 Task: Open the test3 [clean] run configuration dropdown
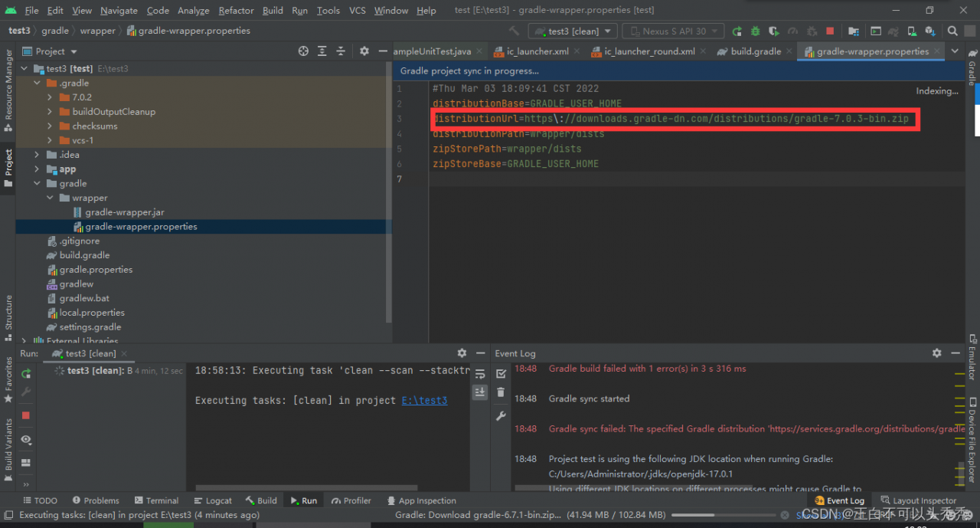pos(573,31)
